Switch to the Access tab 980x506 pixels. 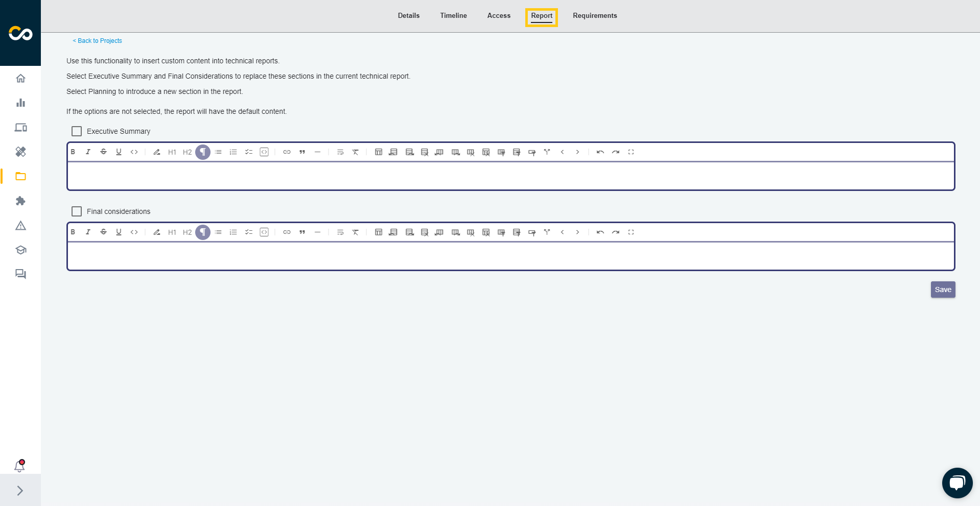499,16
